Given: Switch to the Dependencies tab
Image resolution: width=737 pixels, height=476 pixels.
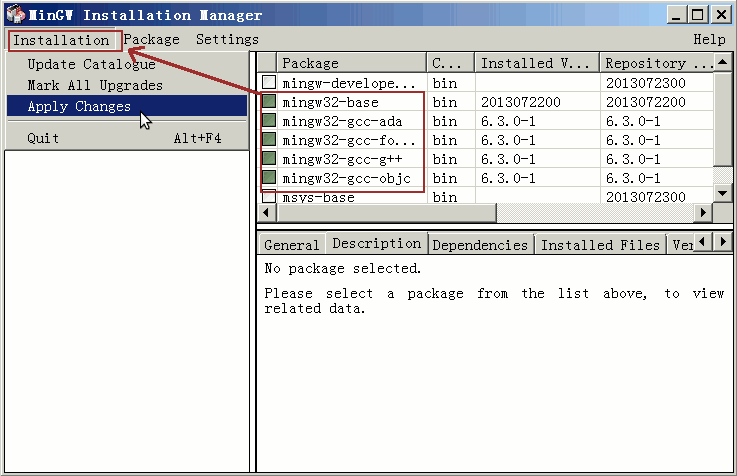Looking at the screenshot, I should (x=480, y=245).
